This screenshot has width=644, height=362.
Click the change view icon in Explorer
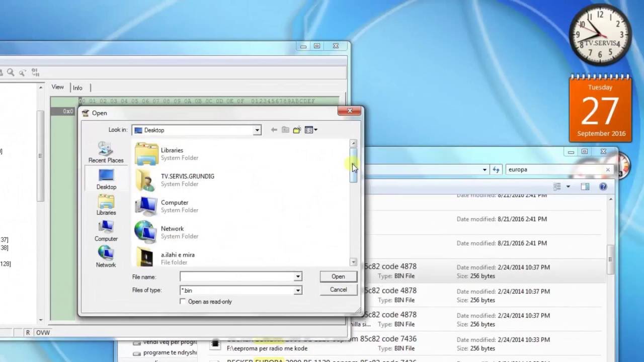(557, 187)
